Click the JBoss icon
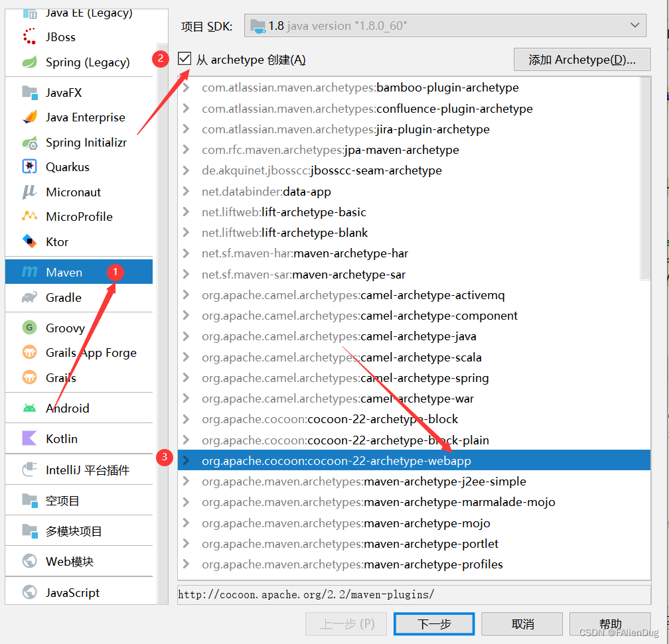This screenshot has width=669, height=644. (29, 36)
